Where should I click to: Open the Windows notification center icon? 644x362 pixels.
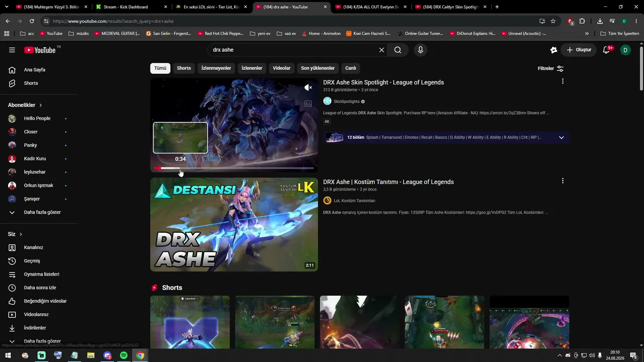633,355
